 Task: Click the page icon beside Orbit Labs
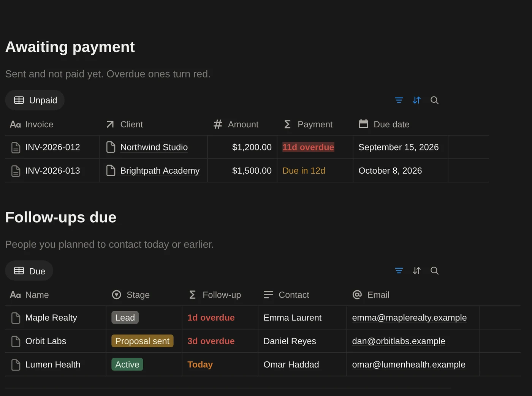[16, 341]
